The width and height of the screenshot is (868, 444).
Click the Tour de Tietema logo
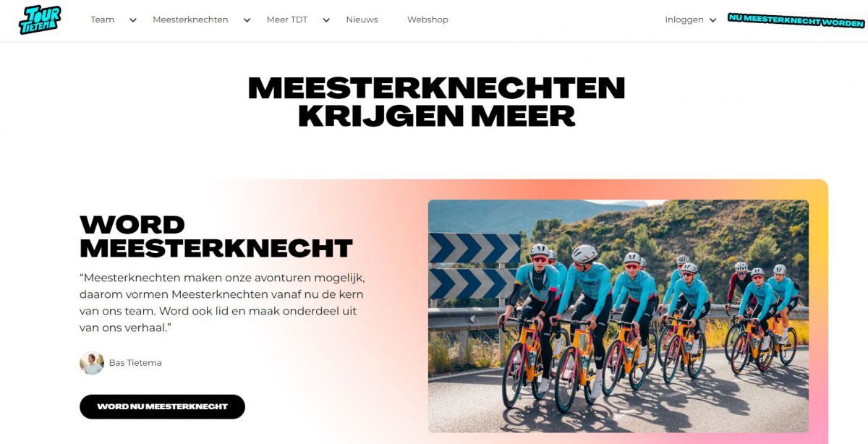40,20
